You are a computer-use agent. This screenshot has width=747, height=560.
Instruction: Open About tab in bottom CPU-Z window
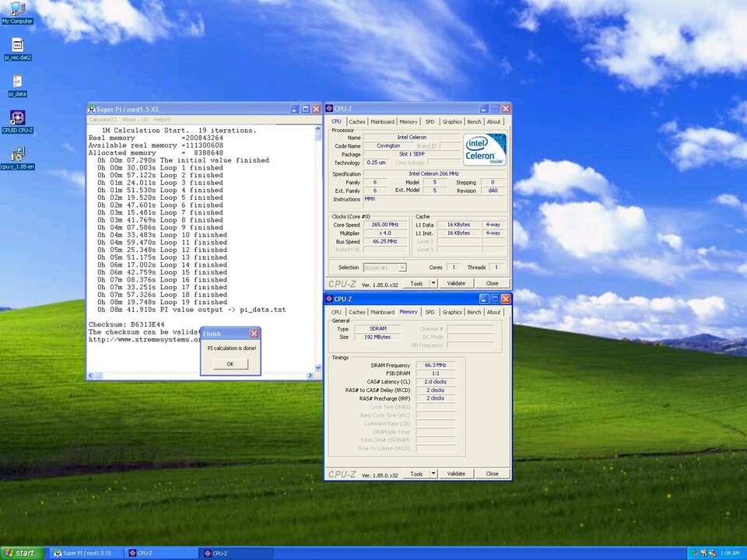pyautogui.click(x=493, y=313)
